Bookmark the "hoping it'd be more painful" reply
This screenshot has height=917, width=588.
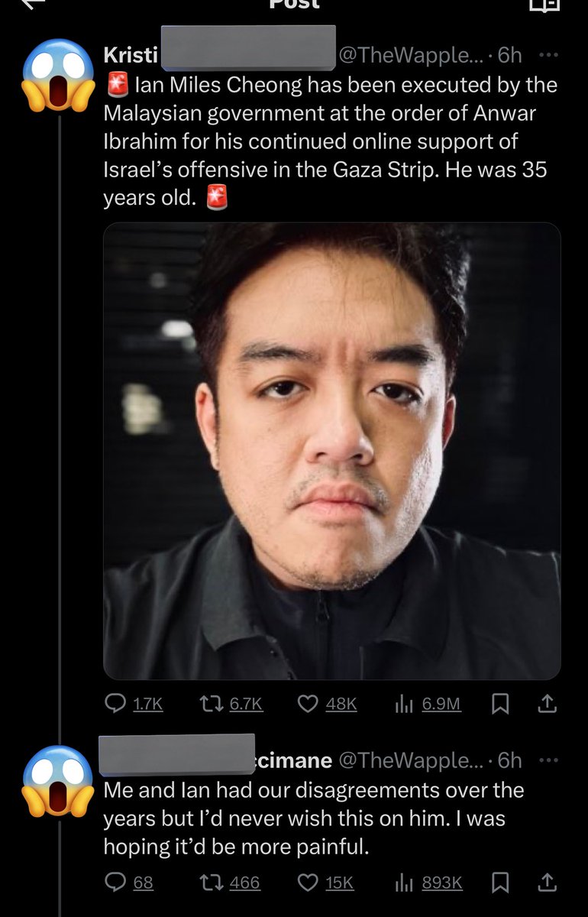tap(500, 883)
